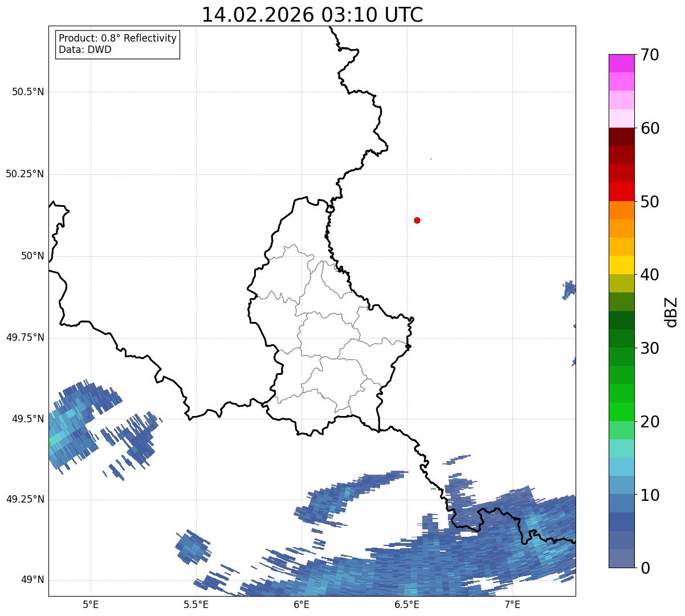Click the bright red colorbar segment above 50

point(621,191)
